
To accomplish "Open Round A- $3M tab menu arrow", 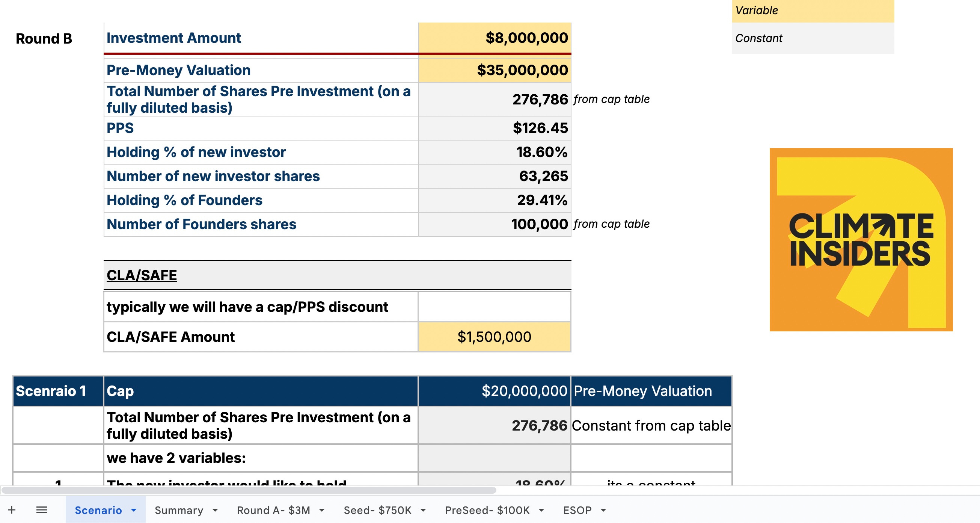I will [x=322, y=510].
